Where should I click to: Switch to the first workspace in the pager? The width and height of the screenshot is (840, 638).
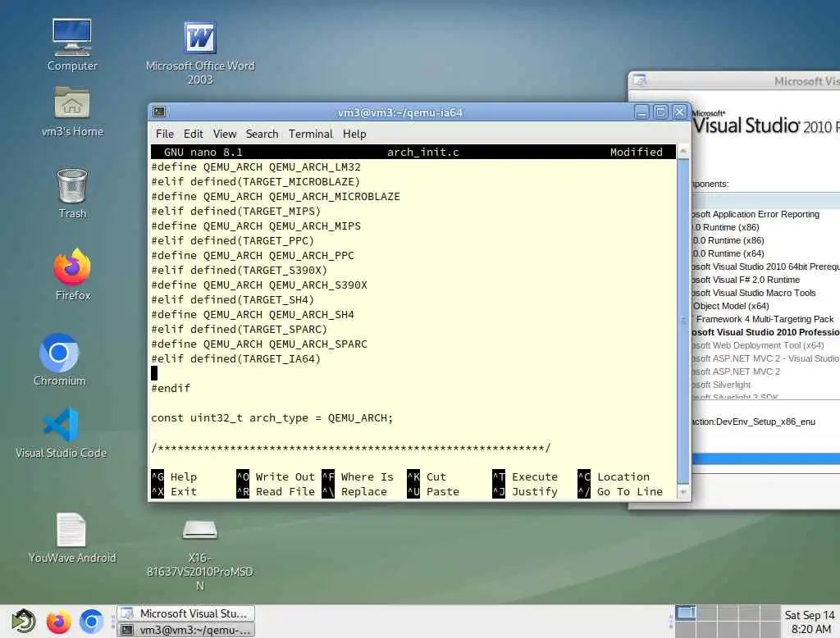click(x=685, y=613)
